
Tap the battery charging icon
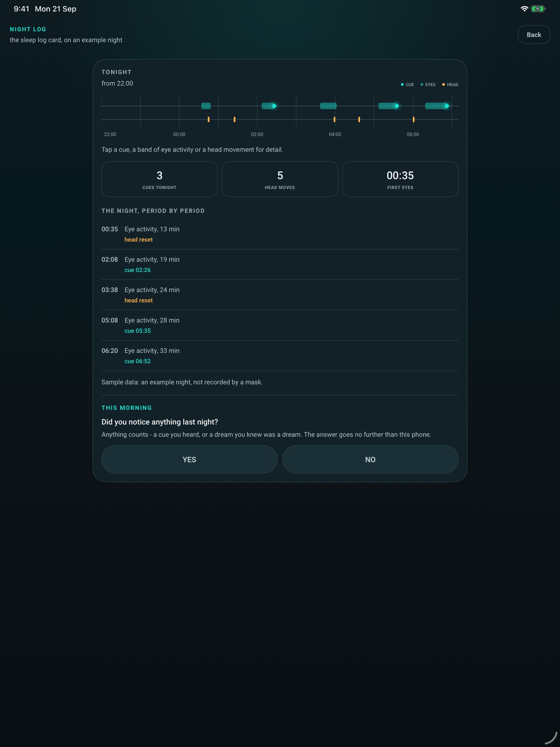pyautogui.click(x=538, y=9)
